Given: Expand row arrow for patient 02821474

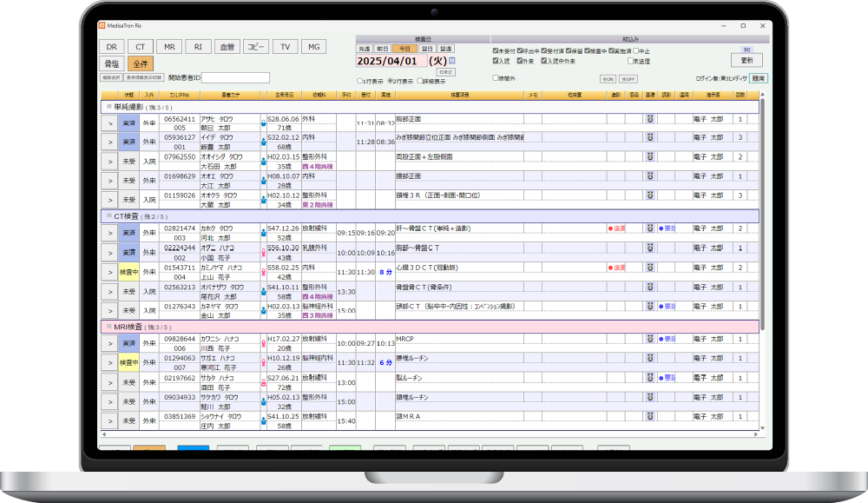Looking at the screenshot, I should pos(109,233).
